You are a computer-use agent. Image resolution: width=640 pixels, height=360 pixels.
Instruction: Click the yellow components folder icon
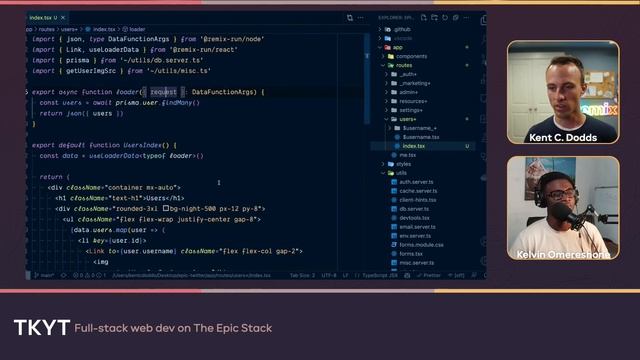391,56
